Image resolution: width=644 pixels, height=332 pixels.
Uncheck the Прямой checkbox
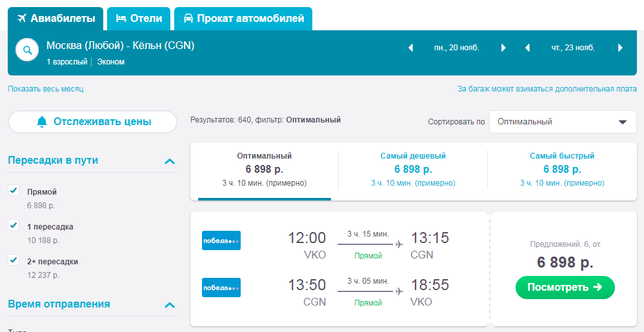(14, 190)
